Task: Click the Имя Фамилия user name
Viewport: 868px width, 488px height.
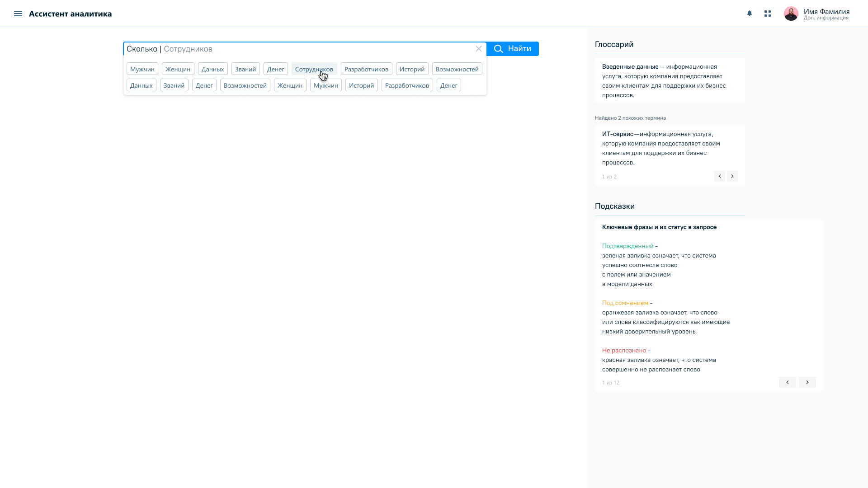Action: pos(826,12)
